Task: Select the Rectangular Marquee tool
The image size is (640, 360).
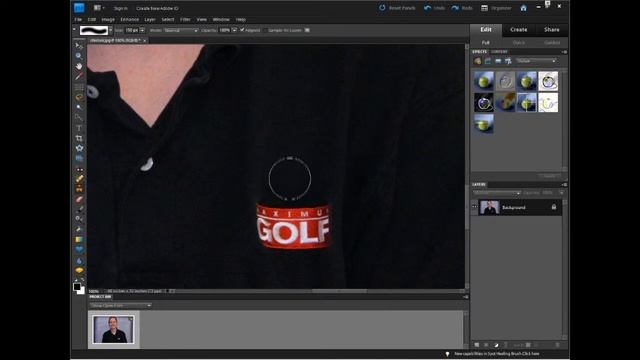Action: [79, 87]
